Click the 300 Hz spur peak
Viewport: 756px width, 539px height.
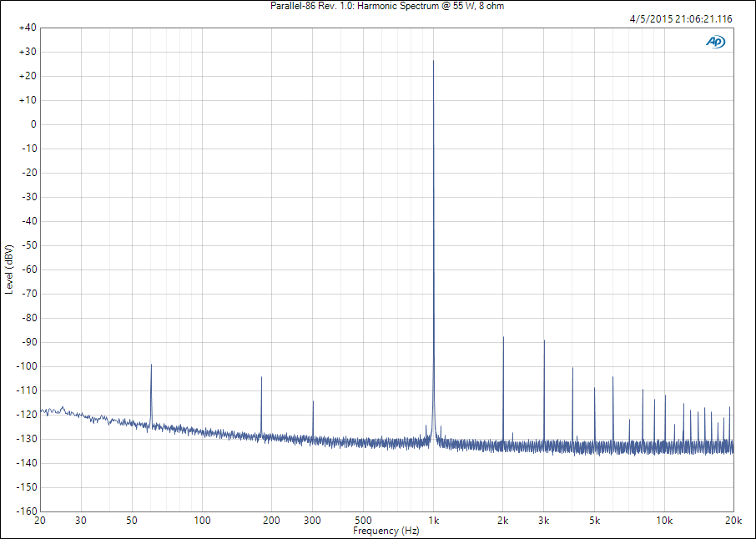click(x=313, y=401)
